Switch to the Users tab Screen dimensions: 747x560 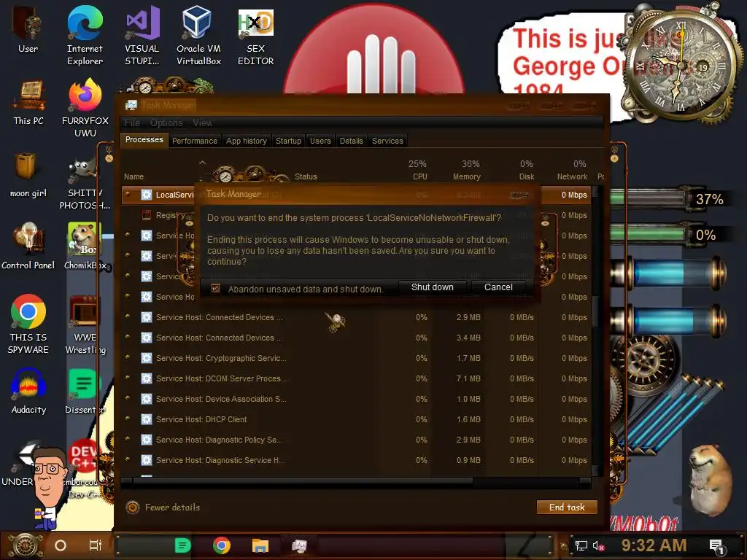320,141
